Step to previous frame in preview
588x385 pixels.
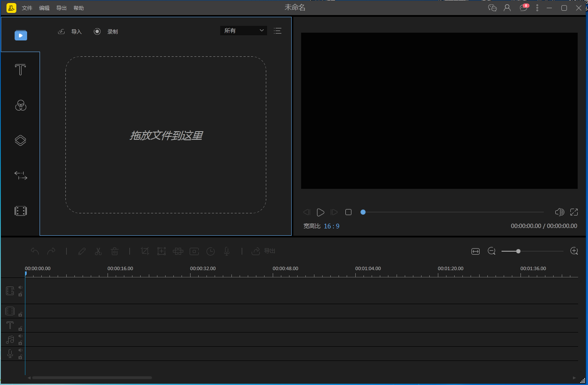[307, 212]
